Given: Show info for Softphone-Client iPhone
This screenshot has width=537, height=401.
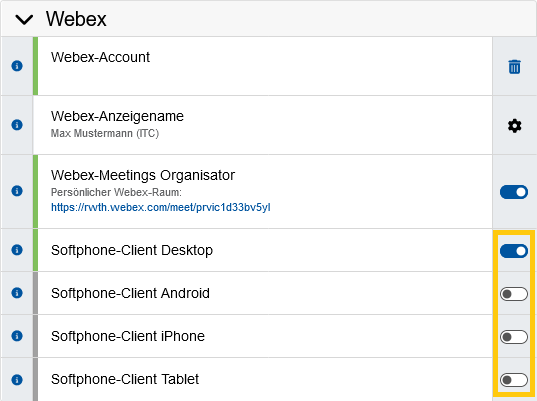Looking at the screenshot, I should 17,336.
